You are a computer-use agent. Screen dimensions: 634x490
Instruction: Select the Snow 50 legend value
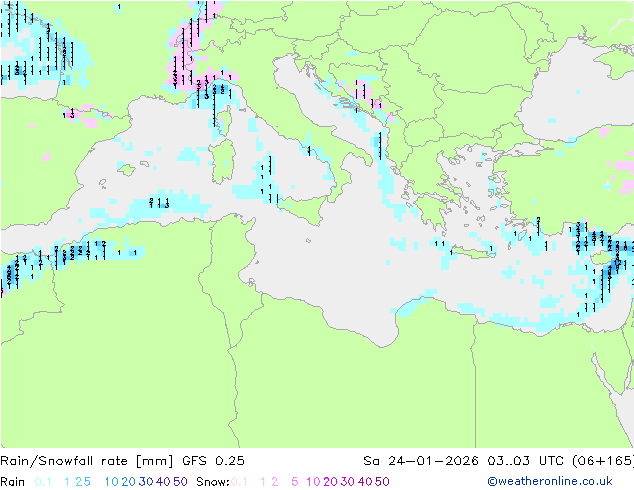click(382, 482)
